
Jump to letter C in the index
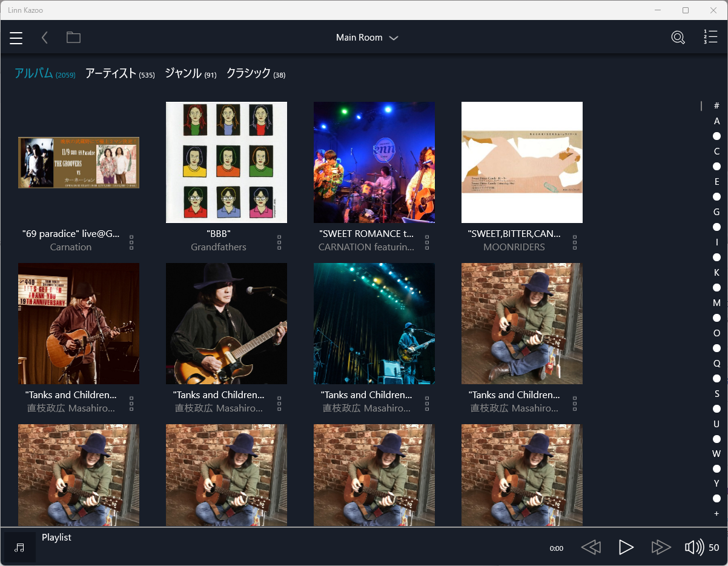point(716,151)
